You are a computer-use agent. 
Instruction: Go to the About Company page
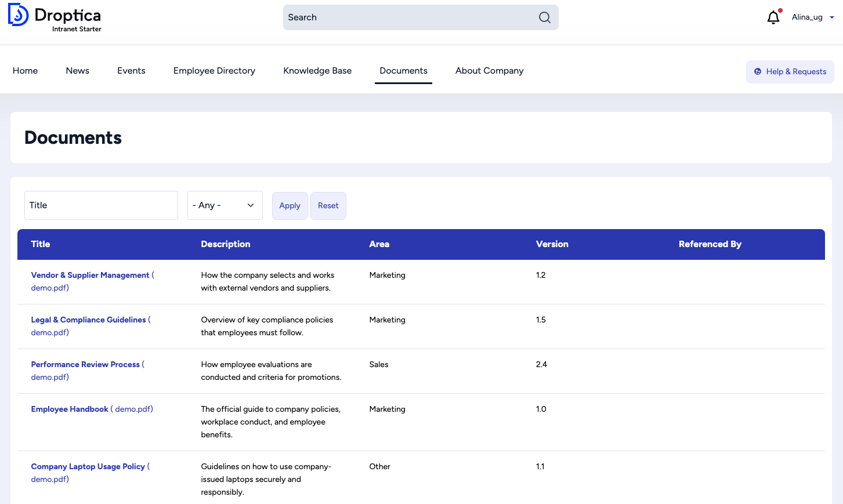click(489, 70)
